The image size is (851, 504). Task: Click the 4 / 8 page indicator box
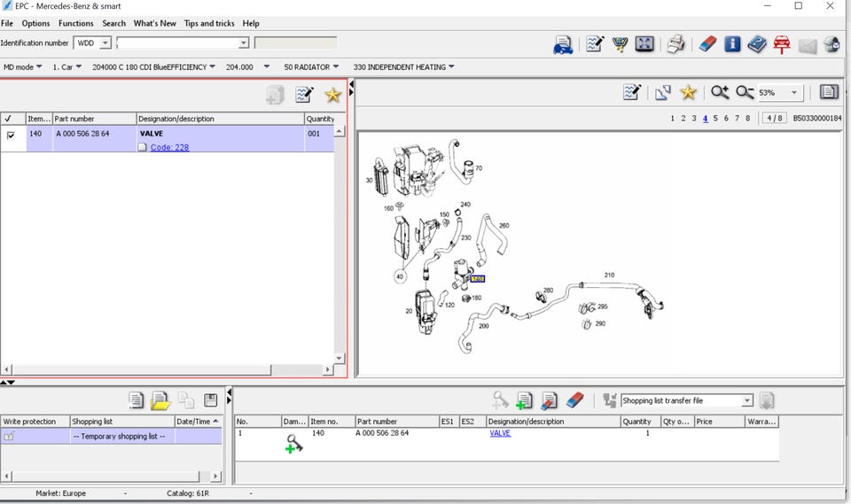click(x=775, y=118)
